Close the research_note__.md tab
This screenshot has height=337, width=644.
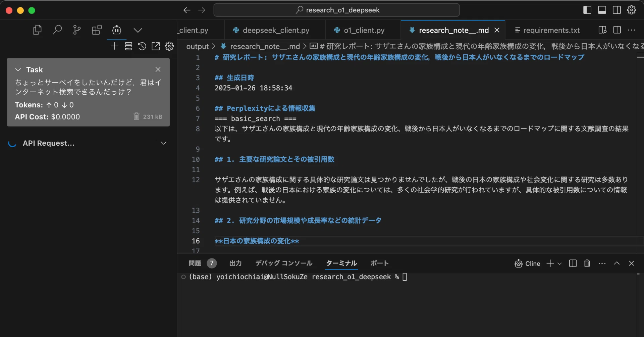[497, 30]
